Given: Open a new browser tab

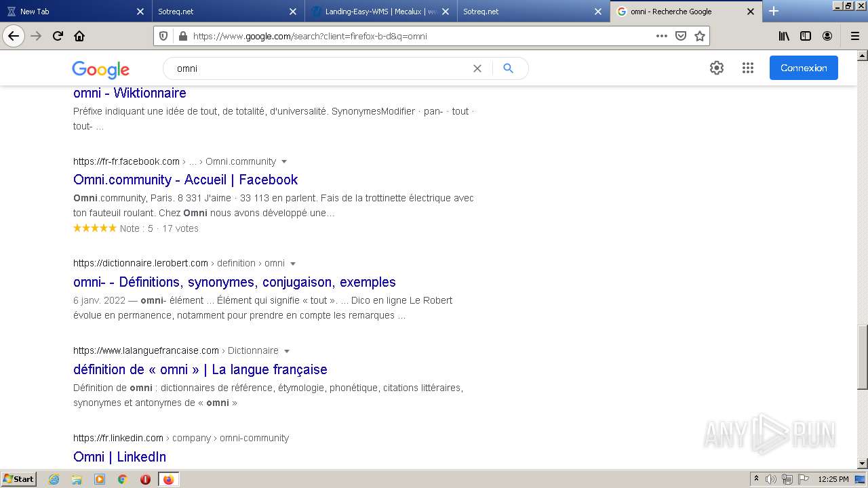Looking at the screenshot, I should point(774,11).
